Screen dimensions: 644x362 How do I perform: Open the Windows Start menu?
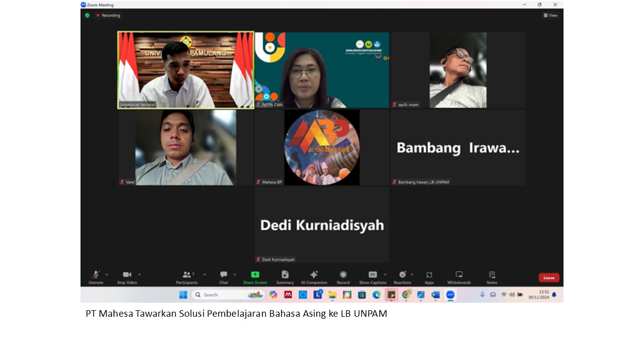[183, 295]
